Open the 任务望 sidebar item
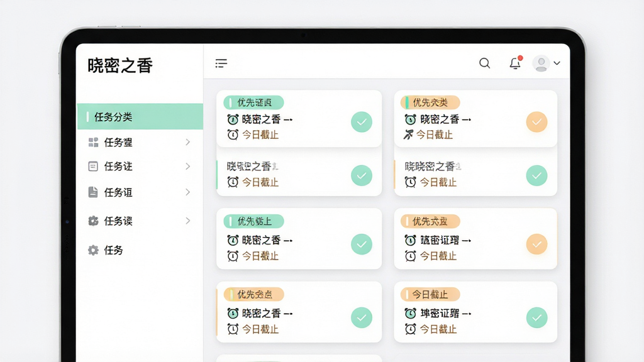The width and height of the screenshot is (644, 362). 140,143
